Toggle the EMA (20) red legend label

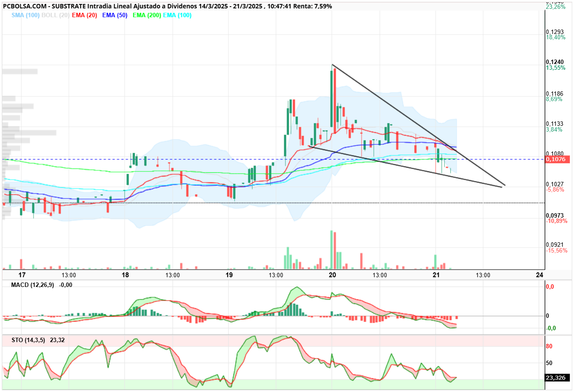coord(85,15)
